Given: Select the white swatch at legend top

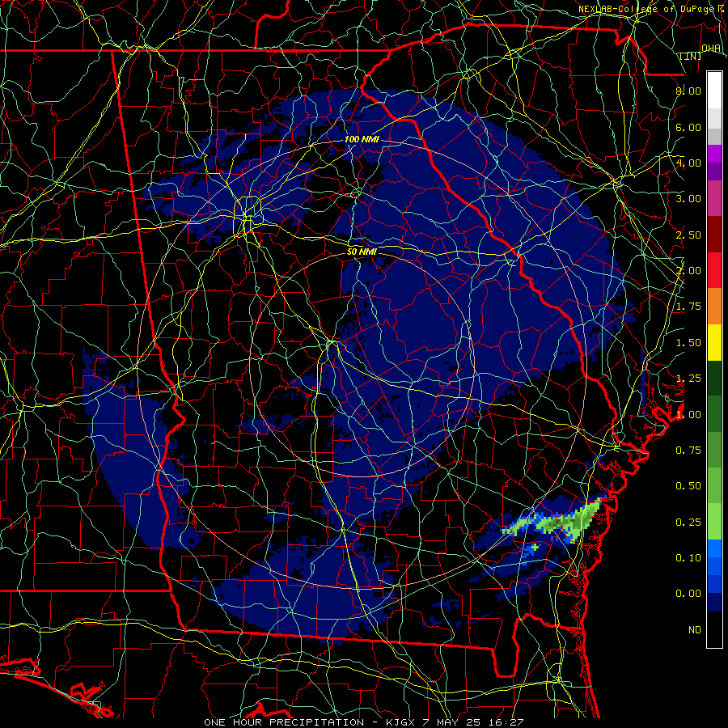Looking at the screenshot, I should [x=714, y=91].
